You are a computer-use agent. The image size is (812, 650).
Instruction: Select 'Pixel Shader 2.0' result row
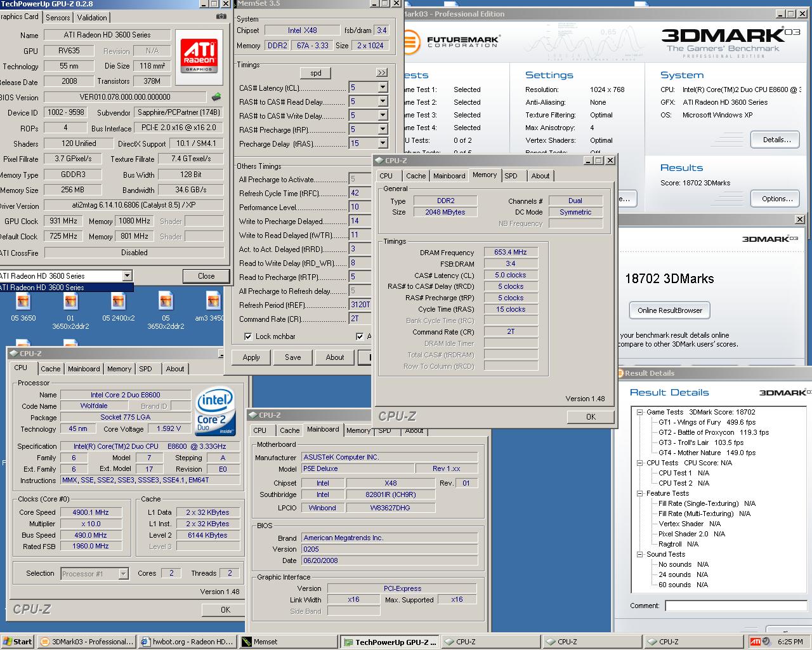(x=692, y=534)
